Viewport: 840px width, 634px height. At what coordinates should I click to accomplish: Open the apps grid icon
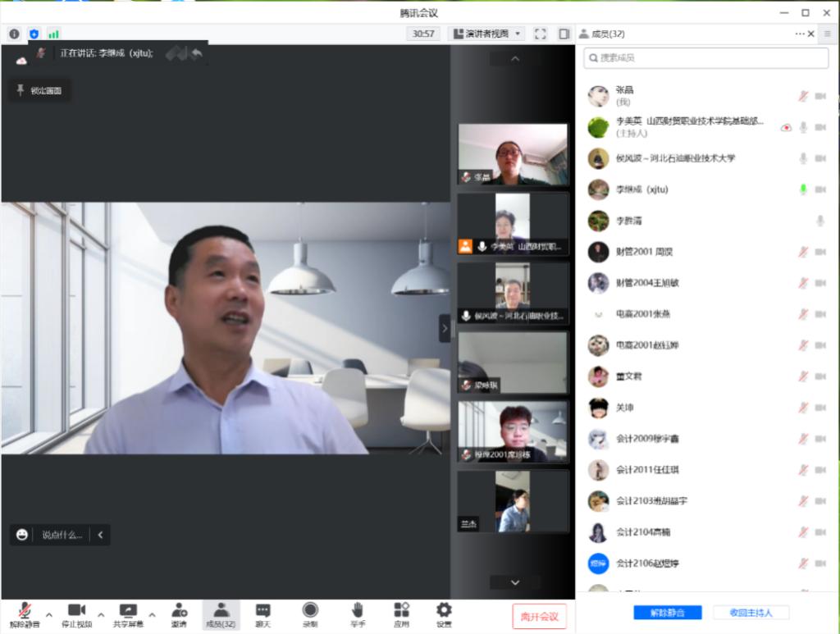pos(401,610)
